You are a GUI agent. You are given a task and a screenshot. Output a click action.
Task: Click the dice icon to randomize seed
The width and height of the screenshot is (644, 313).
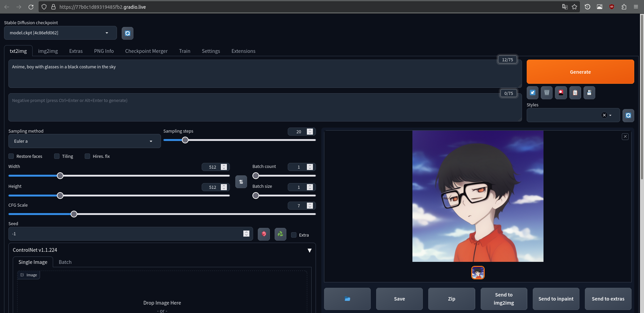(264, 234)
